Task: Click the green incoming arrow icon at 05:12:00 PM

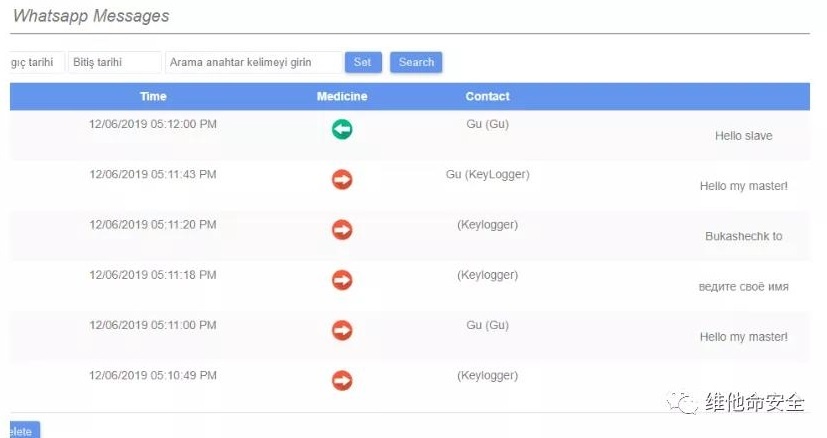Action: click(x=342, y=129)
